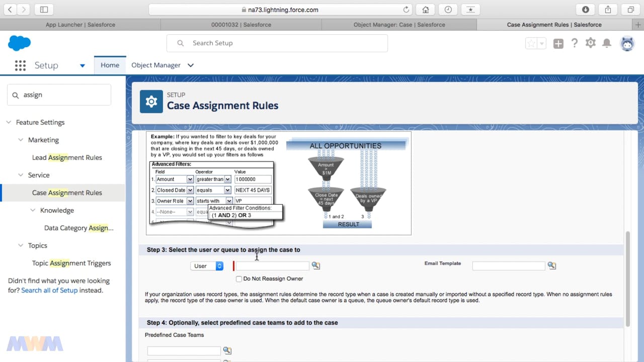Viewport: 644px width, 362px height.
Task: Click Search all of Setup link
Action: click(x=49, y=290)
